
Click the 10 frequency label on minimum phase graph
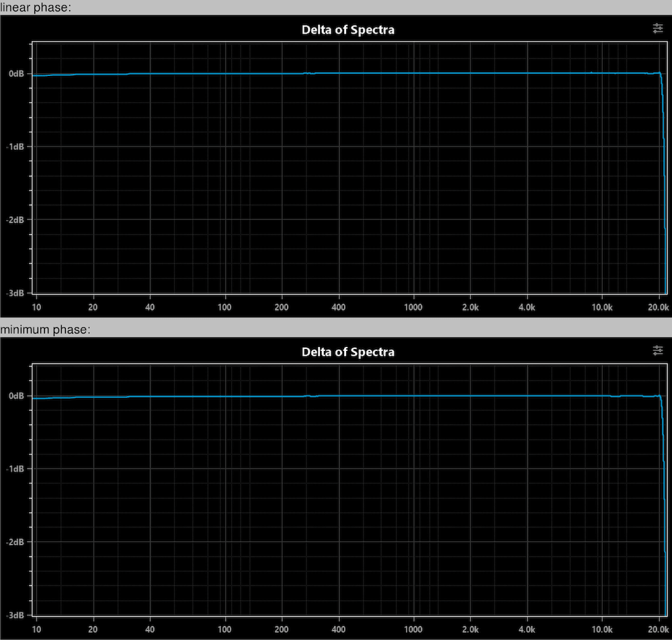pos(36,629)
